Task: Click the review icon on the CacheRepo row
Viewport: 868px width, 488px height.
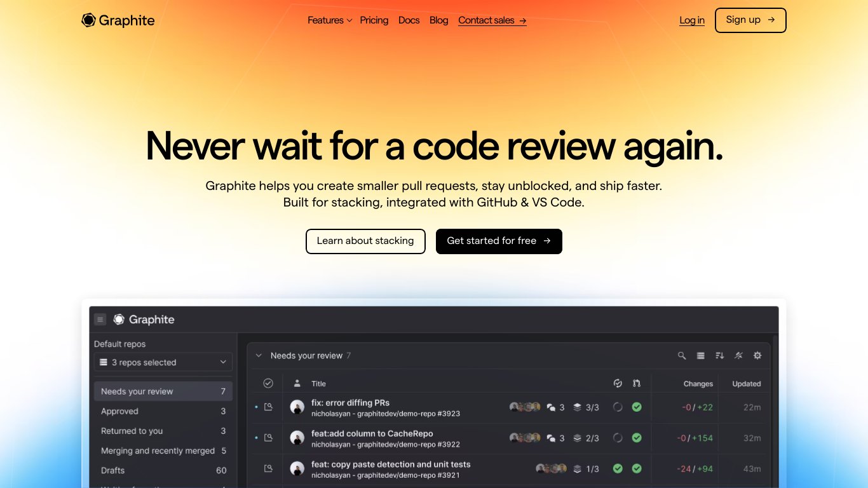Action: click(268, 438)
